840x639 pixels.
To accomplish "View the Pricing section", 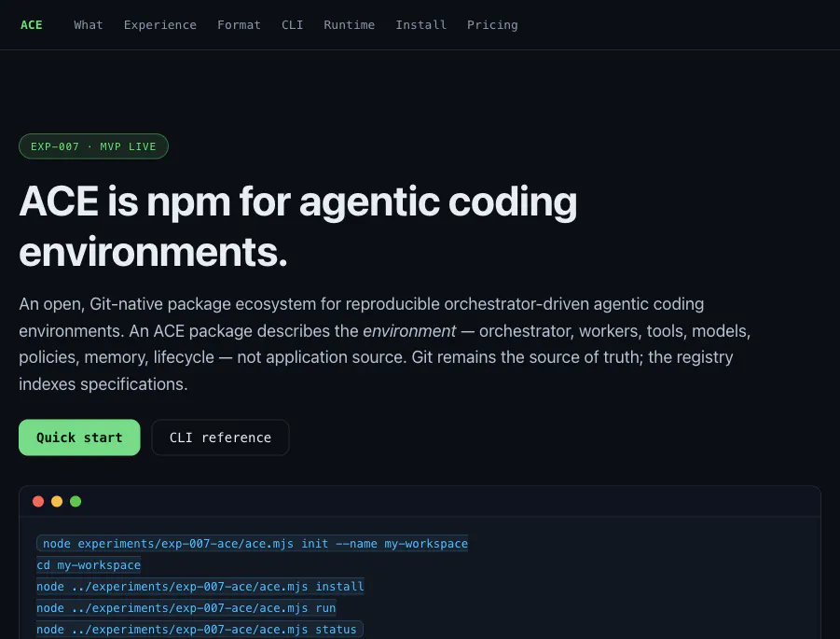I will pyautogui.click(x=492, y=25).
